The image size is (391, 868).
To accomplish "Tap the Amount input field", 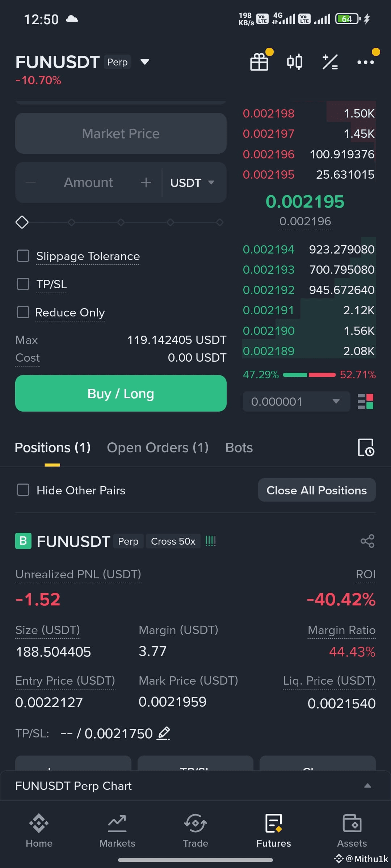I will [x=88, y=183].
